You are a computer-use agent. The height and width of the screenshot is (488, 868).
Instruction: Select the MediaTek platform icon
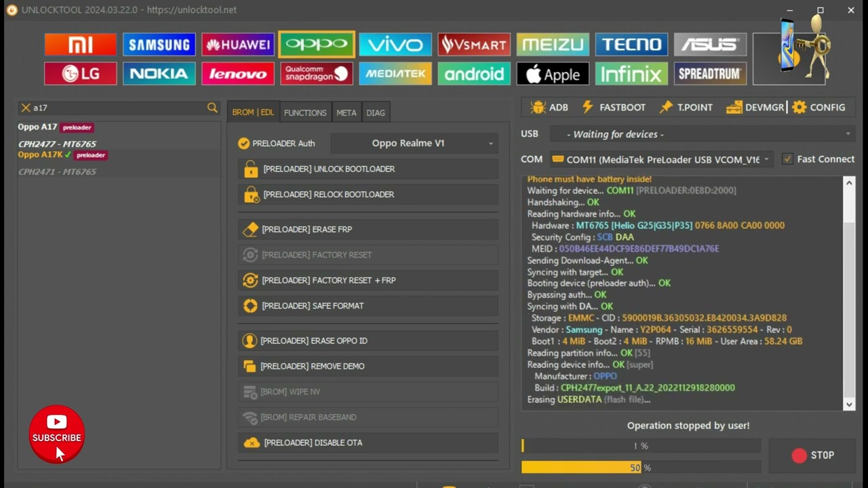[395, 74]
